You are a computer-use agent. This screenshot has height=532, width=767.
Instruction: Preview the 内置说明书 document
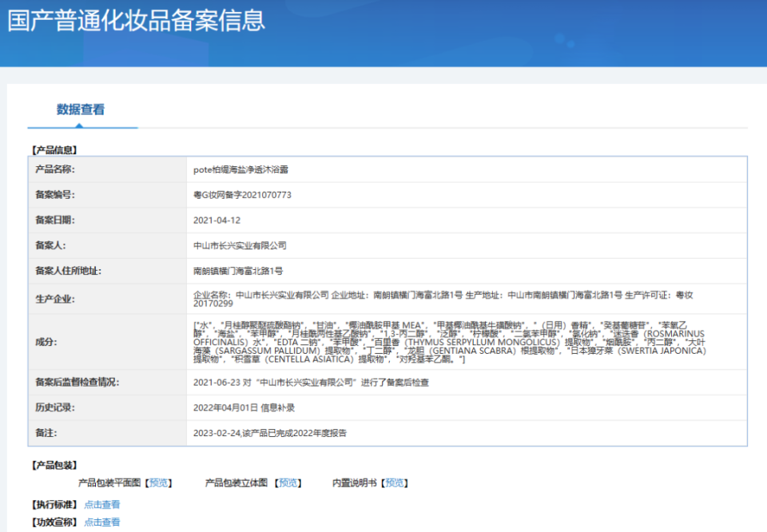[395, 482]
